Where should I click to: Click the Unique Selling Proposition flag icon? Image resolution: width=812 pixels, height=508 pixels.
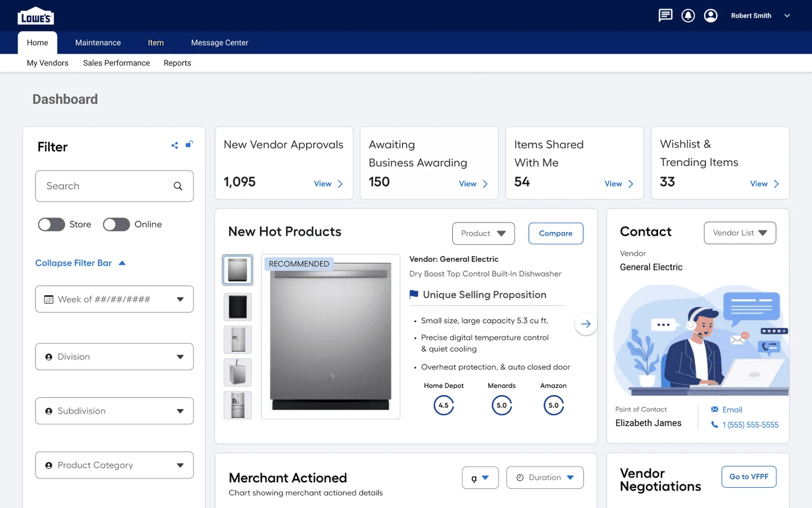[x=414, y=295]
